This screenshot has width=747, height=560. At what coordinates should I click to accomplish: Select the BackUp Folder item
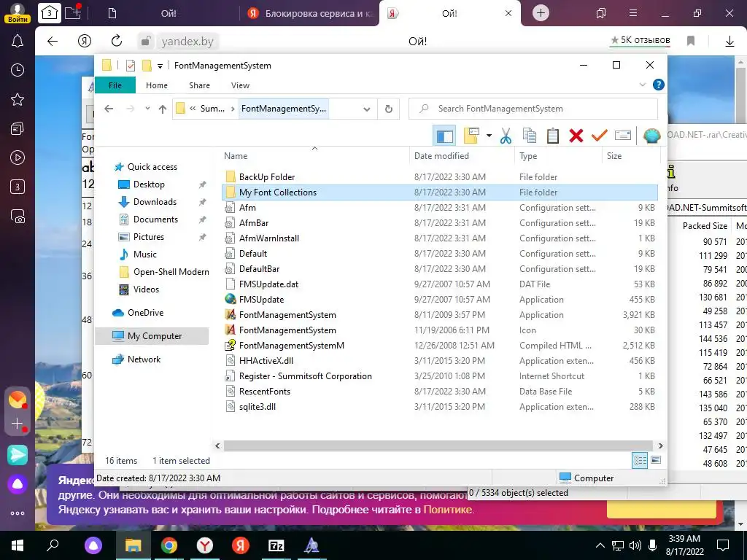point(439,177)
